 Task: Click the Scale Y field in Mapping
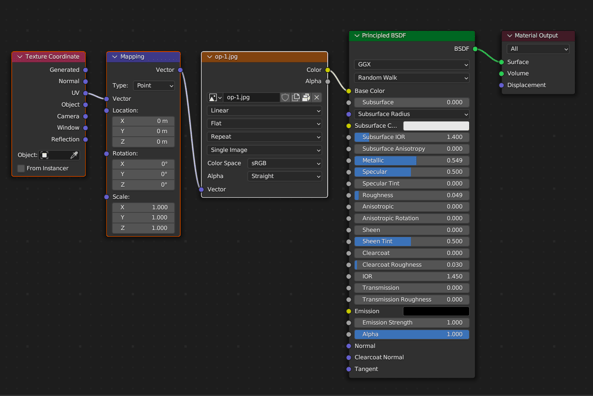(143, 218)
